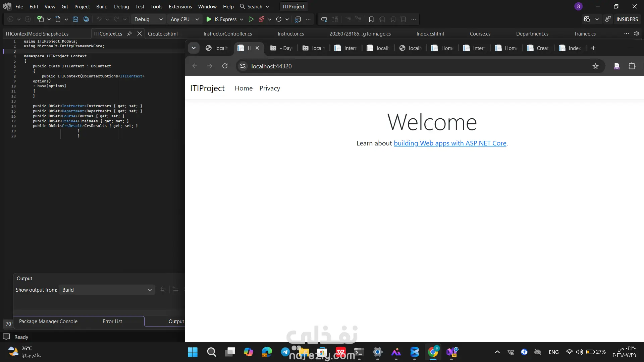Screen dimensions: 644x362
Task: Open the File menu
Action: coord(19,6)
